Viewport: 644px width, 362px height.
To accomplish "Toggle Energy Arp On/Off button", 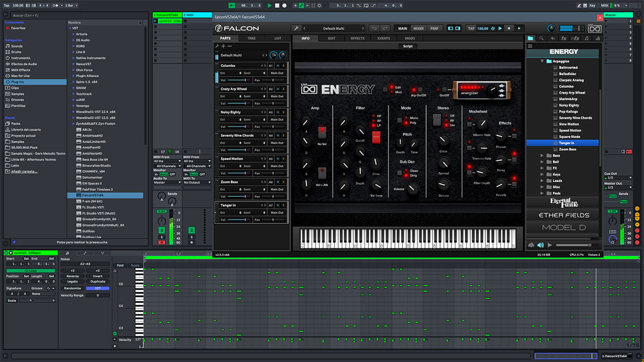I will [420, 90].
